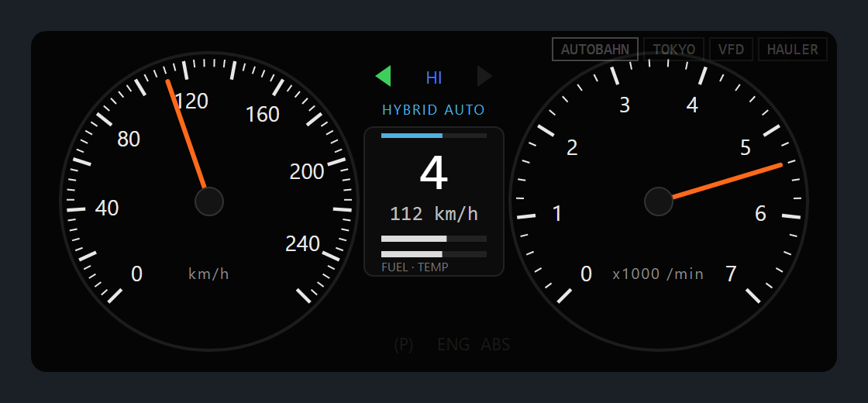Click the 40 mark on the speedometer

(x=107, y=208)
